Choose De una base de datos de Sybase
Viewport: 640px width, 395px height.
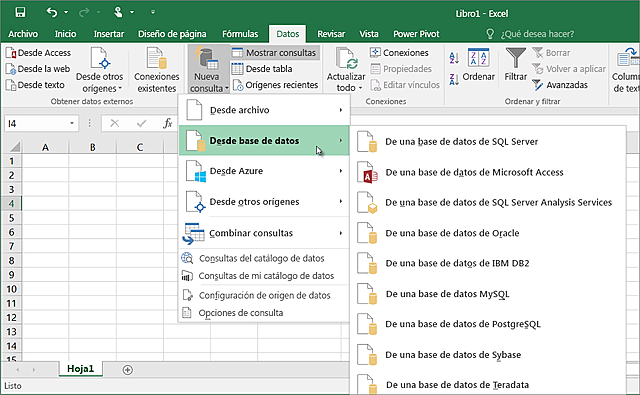488,355
